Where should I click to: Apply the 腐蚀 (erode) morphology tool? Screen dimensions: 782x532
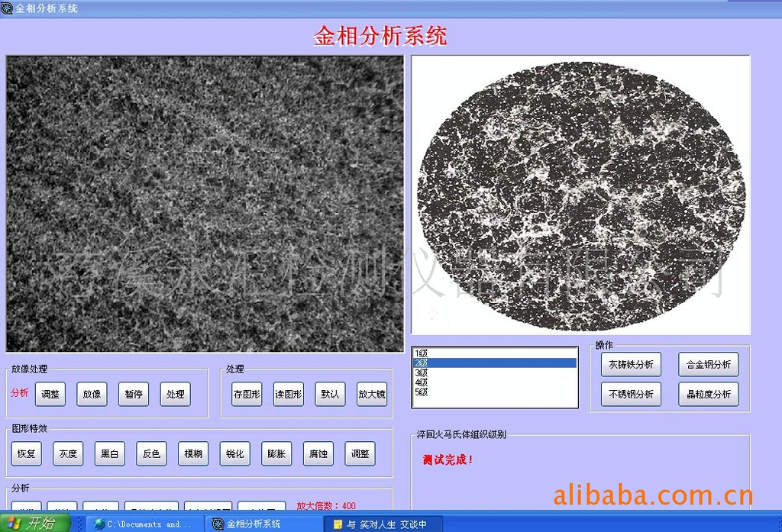[x=318, y=453]
